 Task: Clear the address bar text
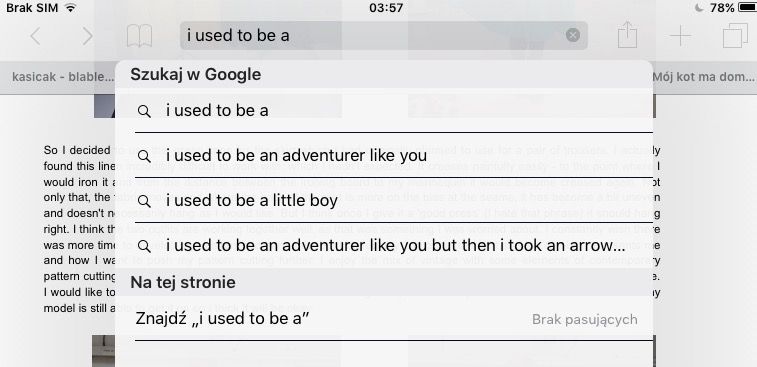(x=573, y=35)
